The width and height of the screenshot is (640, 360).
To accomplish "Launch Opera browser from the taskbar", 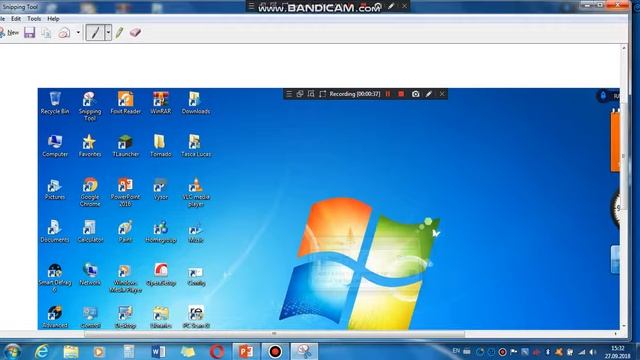I will click(x=217, y=351).
